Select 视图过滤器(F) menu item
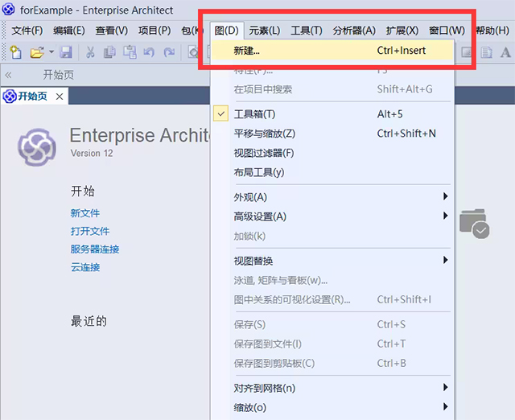 coord(332,153)
